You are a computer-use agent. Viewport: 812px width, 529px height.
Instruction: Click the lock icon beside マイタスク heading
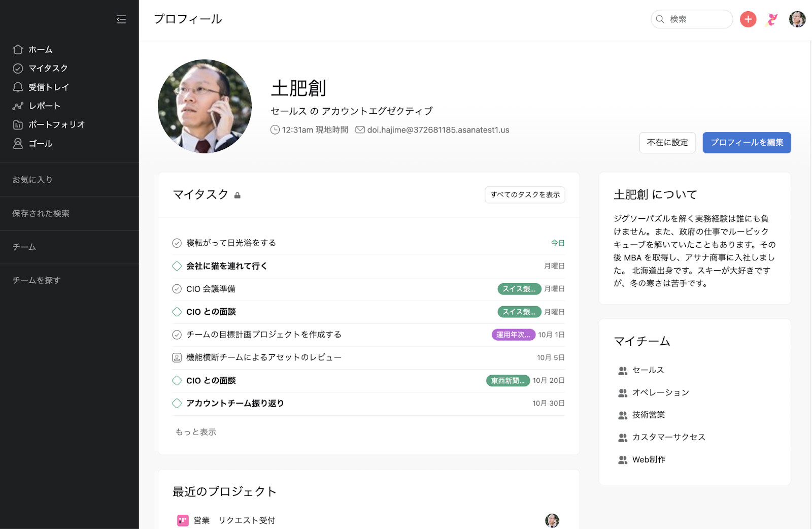click(238, 195)
